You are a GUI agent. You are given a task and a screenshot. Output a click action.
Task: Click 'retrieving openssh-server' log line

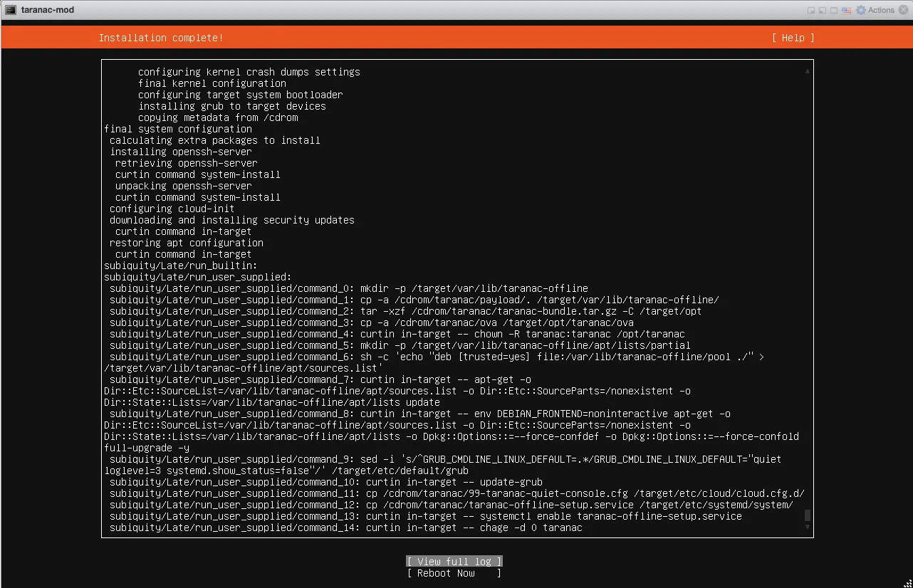coord(187,163)
